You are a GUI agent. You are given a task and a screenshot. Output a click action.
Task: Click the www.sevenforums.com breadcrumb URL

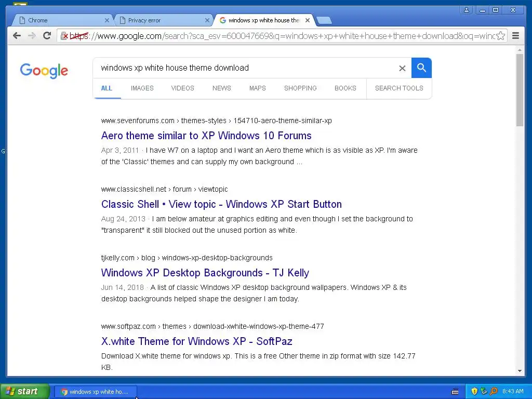(x=217, y=121)
